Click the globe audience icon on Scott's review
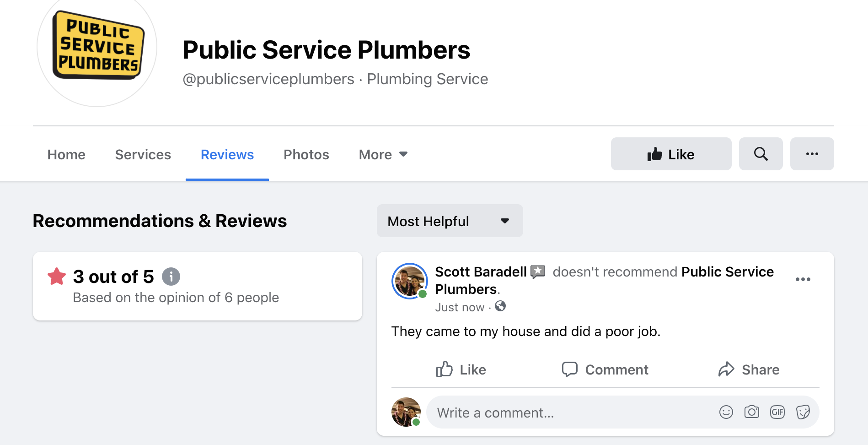The height and width of the screenshot is (445, 868). pos(500,307)
